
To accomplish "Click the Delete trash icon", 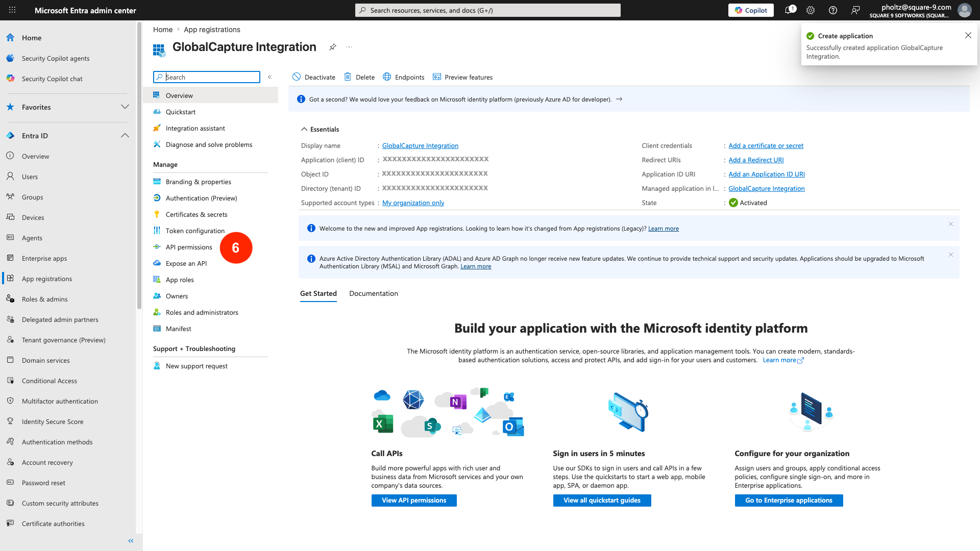I will click(348, 77).
